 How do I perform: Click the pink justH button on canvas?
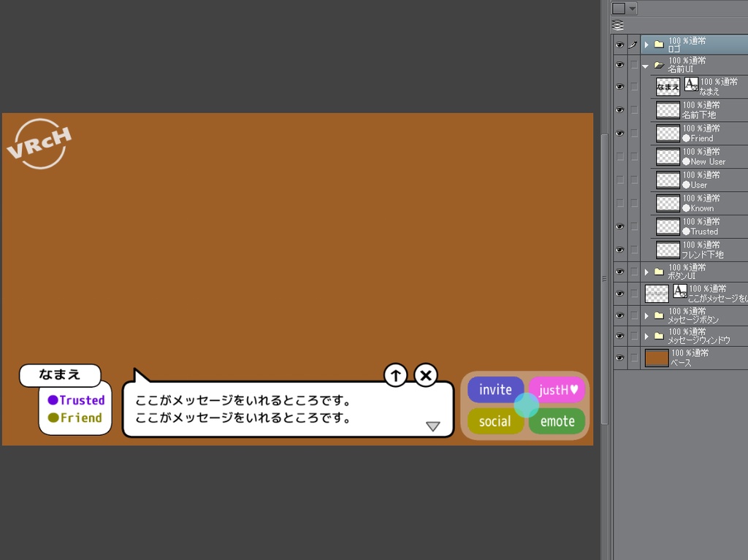click(x=557, y=390)
